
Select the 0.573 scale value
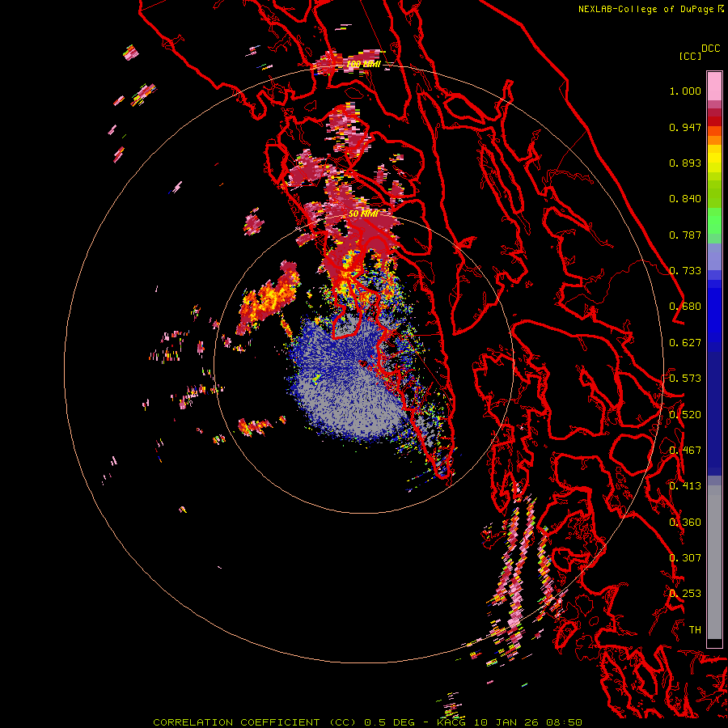[685, 379]
